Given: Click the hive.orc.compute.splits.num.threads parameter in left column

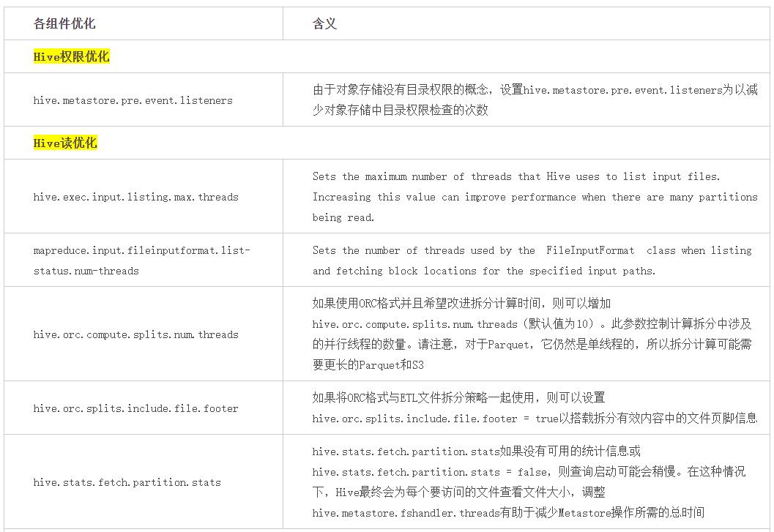Looking at the screenshot, I should 135,334.
